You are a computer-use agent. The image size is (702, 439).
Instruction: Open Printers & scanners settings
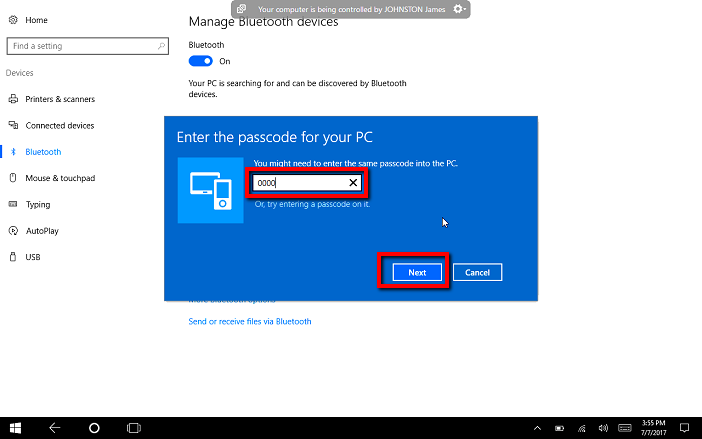pyautogui.click(x=59, y=99)
